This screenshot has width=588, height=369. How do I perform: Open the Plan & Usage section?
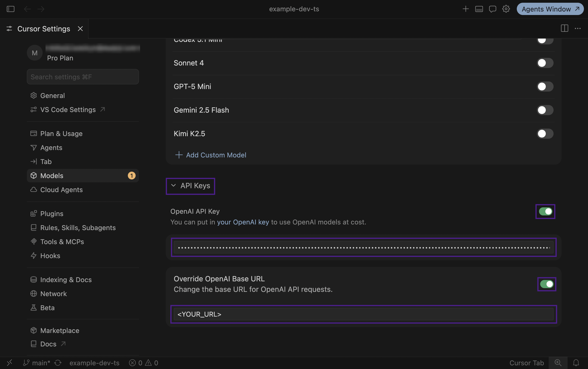[x=83, y=133]
